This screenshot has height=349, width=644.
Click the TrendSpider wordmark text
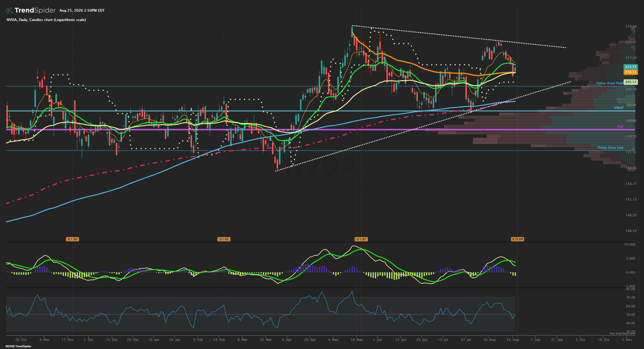[x=35, y=10]
